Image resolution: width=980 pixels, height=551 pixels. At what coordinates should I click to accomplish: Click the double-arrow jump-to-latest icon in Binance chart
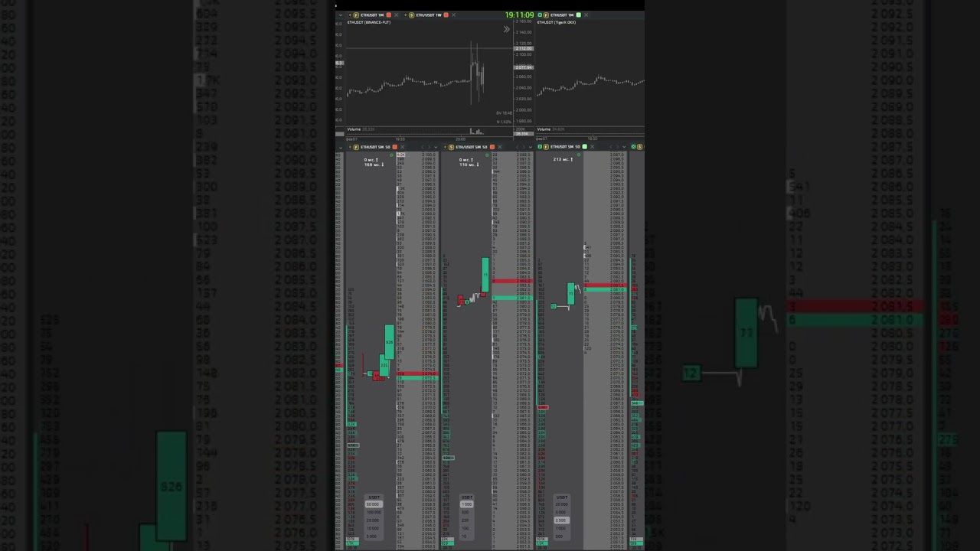coord(506,29)
